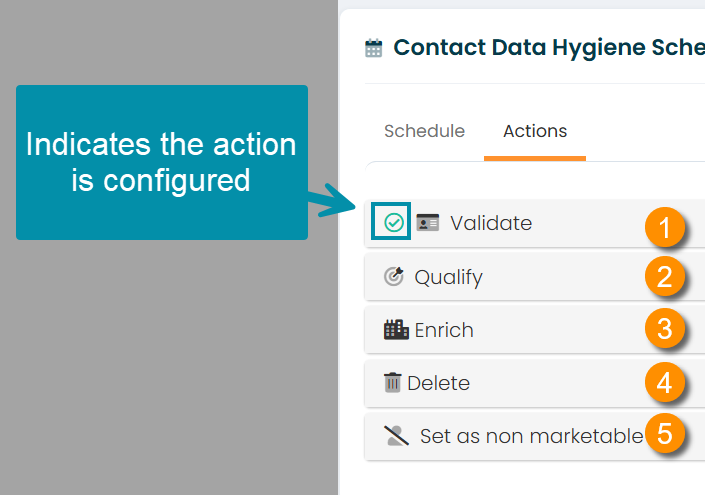Click the crossed-out person icon
The width and height of the screenshot is (705, 495).
[397, 436]
